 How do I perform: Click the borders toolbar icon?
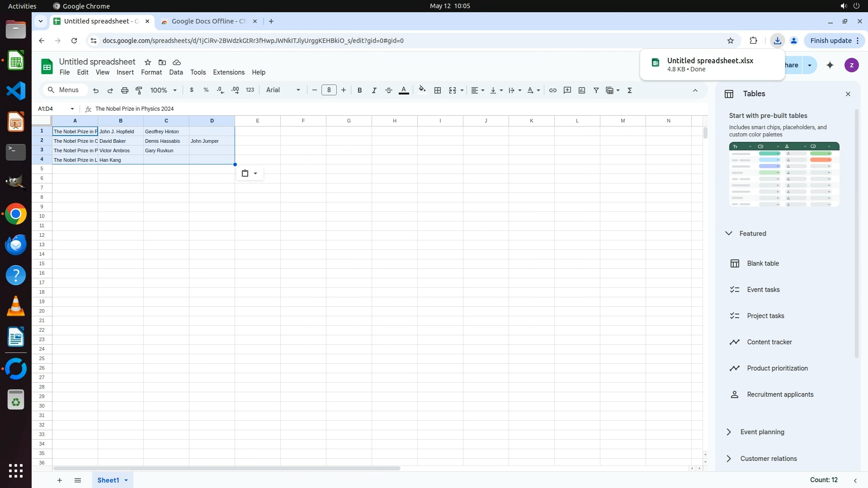pyautogui.click(x=437, y=90)
